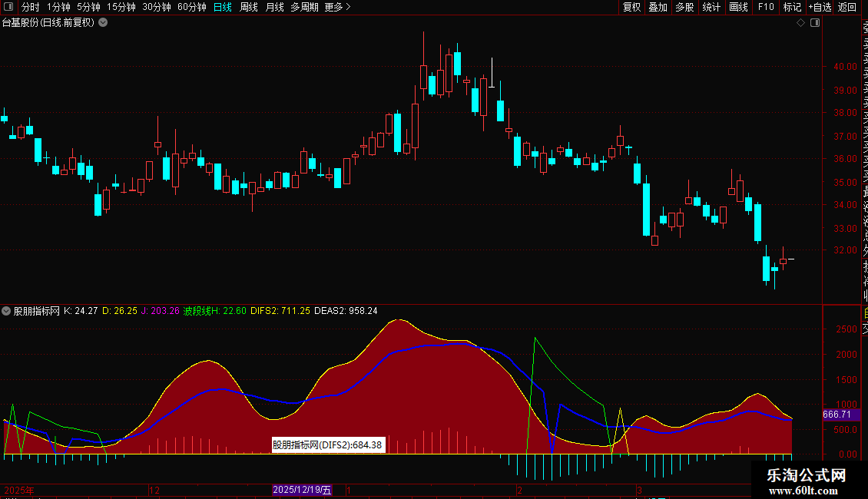
Task: Click the 666.71 value marker on indicator axis
Action: (837, 415)
